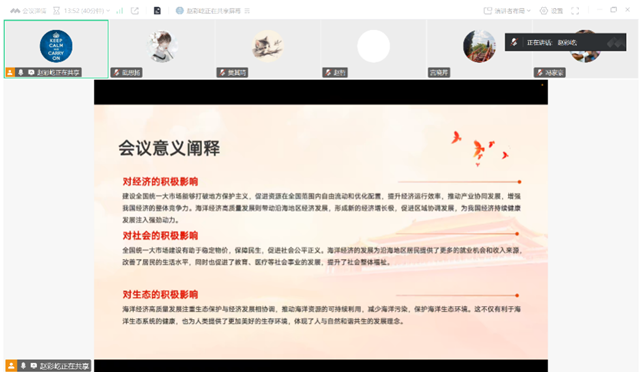
Task: Expand the speaker layout (演讲者布局) dropdown
Action: [x=507, y=11]
